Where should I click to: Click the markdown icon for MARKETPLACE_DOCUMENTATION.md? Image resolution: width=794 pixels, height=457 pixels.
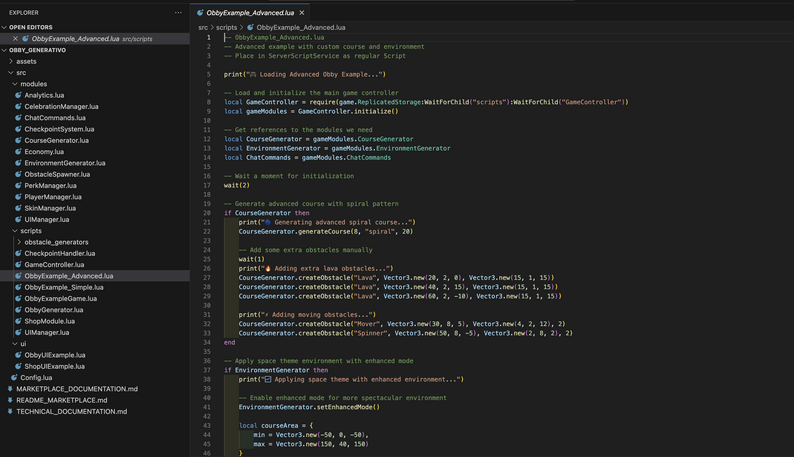tap(10, 388)
